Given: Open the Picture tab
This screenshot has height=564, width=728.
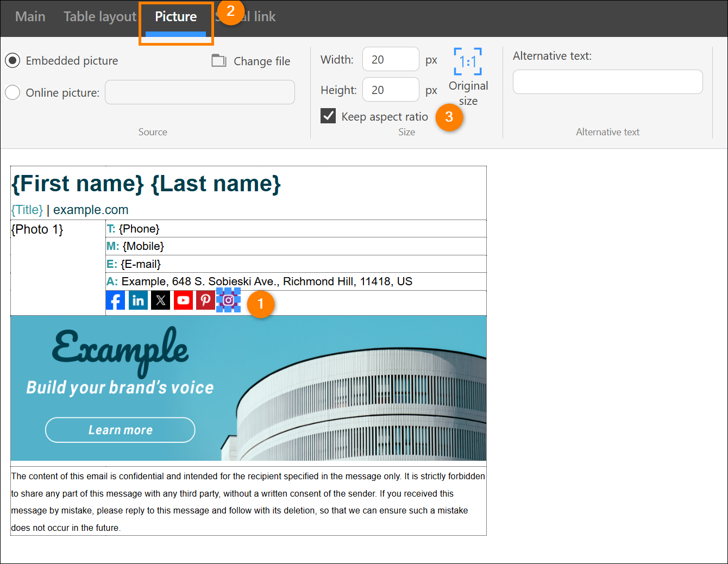Looking at the screenshot, I should click(176, 17).
